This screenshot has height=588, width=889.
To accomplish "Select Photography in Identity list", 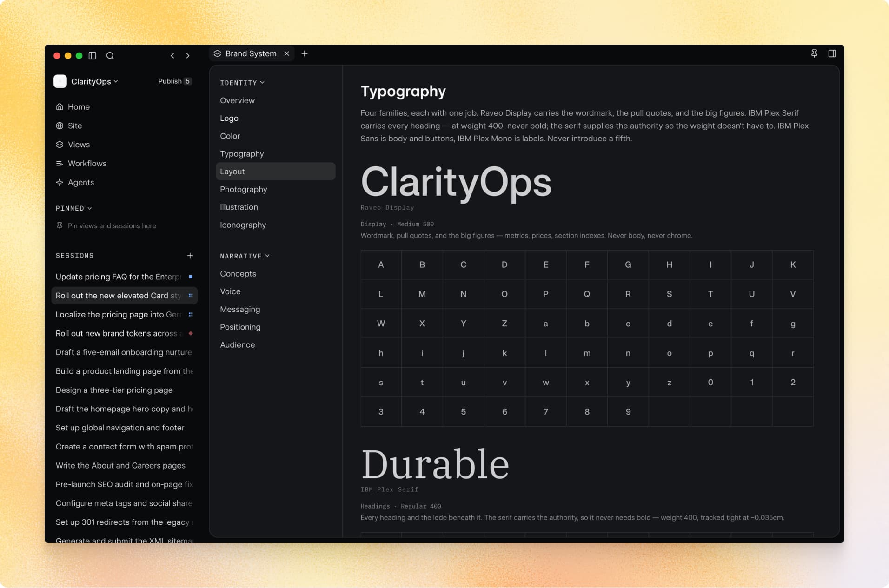I will click(276, 190).
